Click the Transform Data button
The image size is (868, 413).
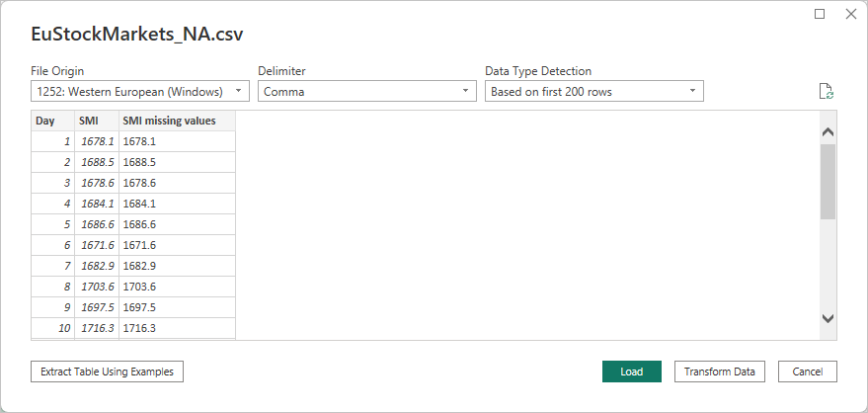[x=719, y=372]
